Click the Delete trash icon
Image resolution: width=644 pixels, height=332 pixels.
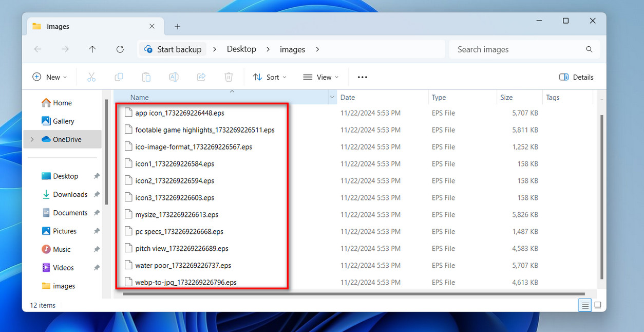pyautogui.click(x=229, y=77)
